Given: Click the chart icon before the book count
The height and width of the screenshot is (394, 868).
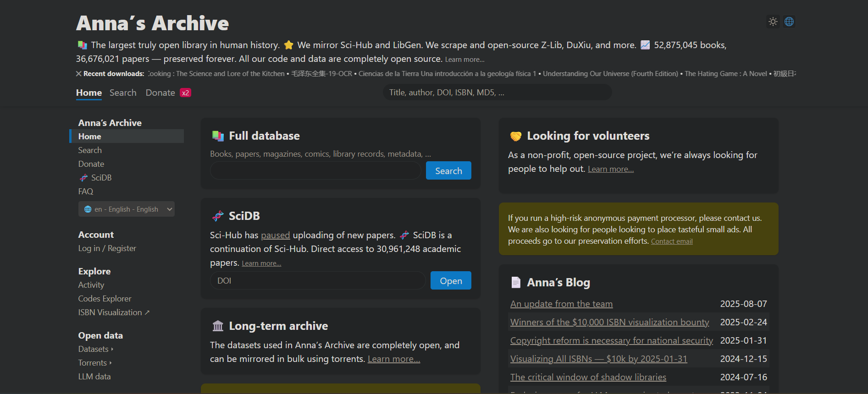Looking at the screenshot, I should tap(645, 45).
